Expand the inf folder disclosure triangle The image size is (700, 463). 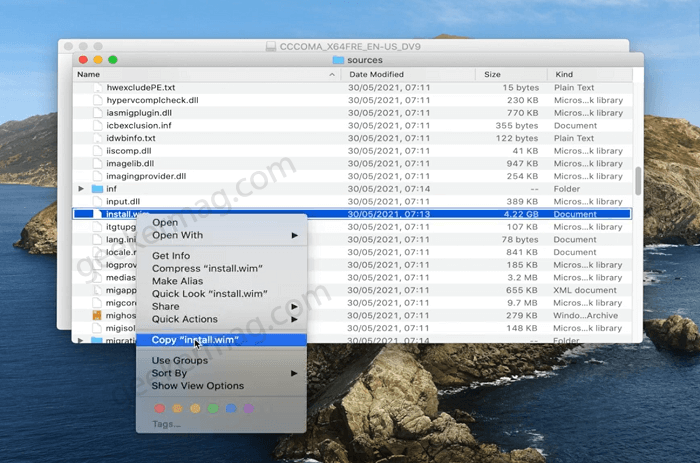click(81, 189)
